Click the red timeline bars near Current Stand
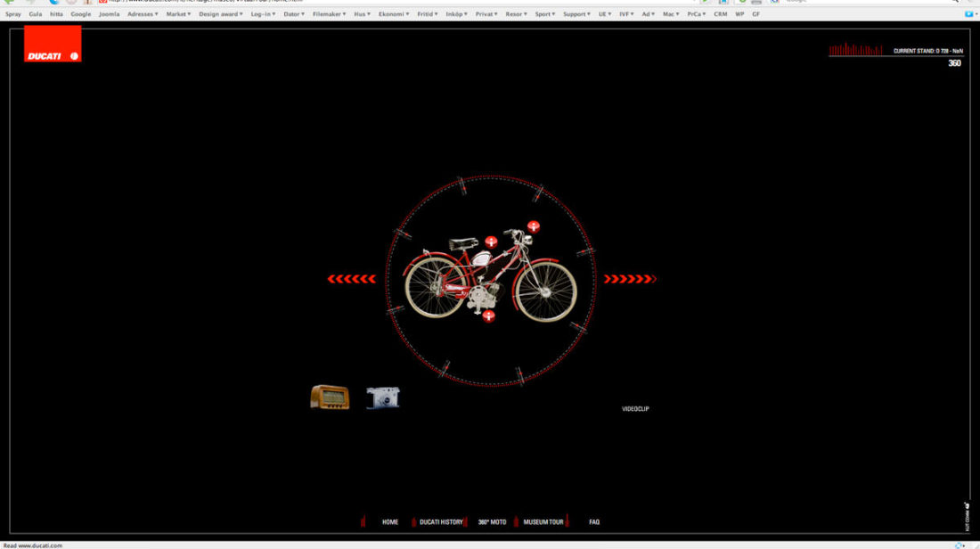Screen dimensions: 980x549 tap(855, 49)
